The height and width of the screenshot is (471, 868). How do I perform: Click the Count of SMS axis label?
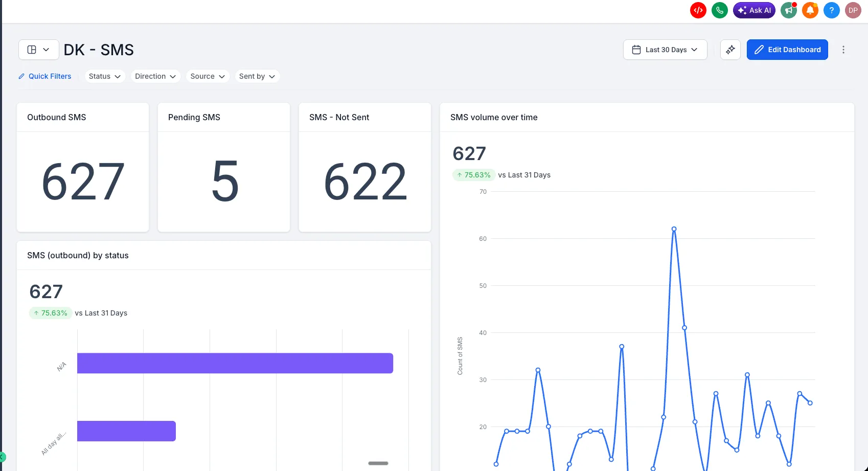[460, 356]
